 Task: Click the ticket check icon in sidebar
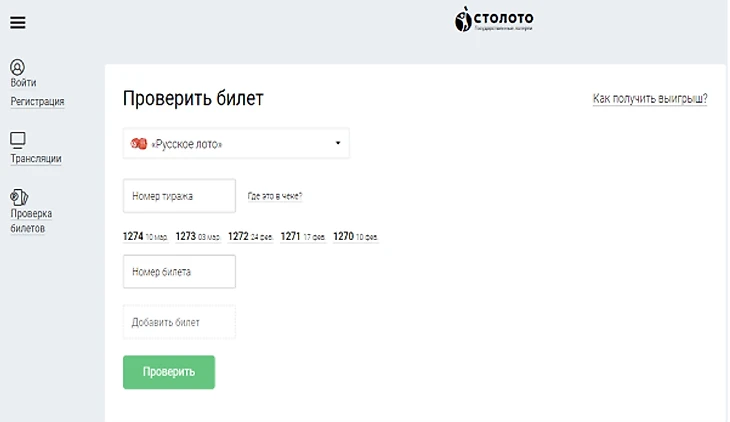click(x=18, y=197)
